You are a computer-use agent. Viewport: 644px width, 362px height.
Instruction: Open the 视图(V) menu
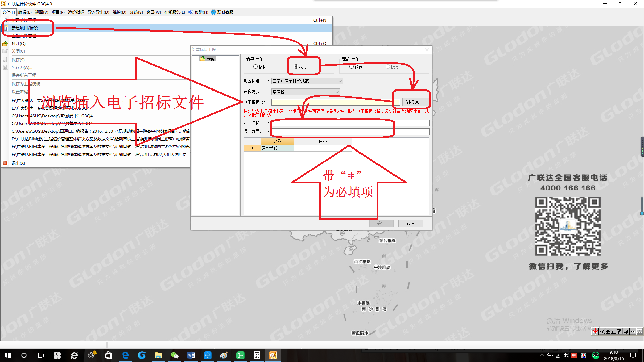(x=41, y=12)
